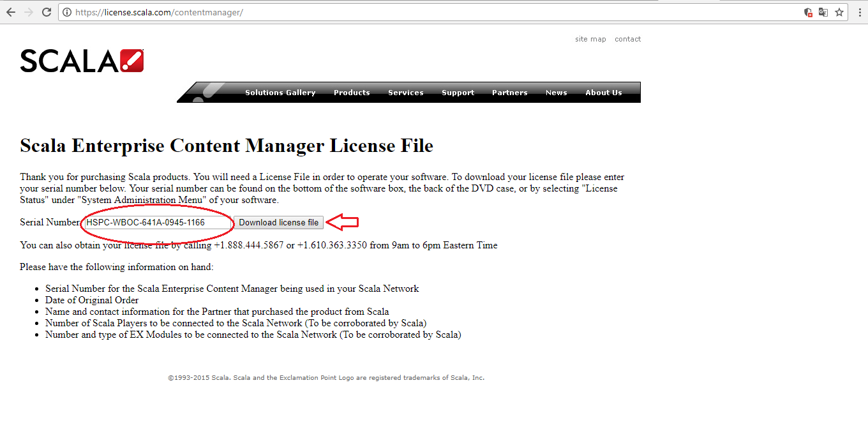Click the Serial Number input field

pos(158,223)
